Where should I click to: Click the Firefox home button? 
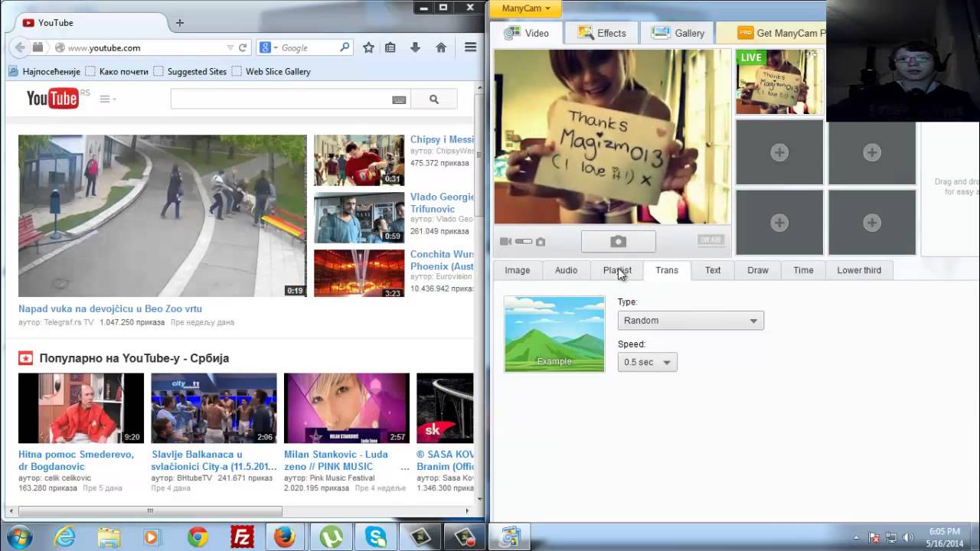click(x=441, y=47)
